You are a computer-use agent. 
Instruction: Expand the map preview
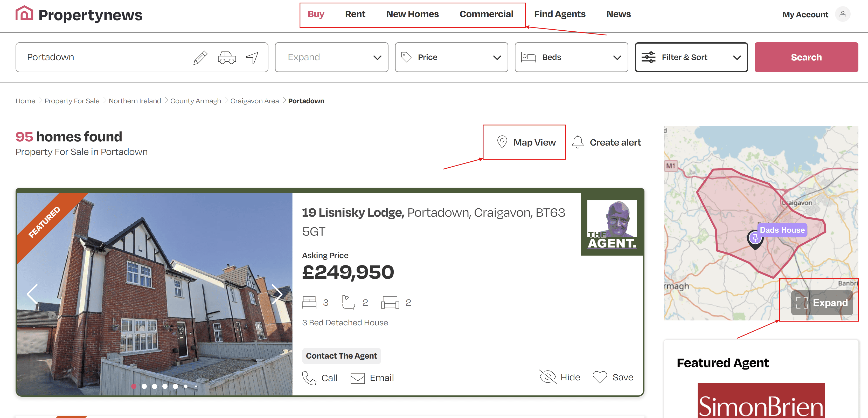(x=822, y=303)
